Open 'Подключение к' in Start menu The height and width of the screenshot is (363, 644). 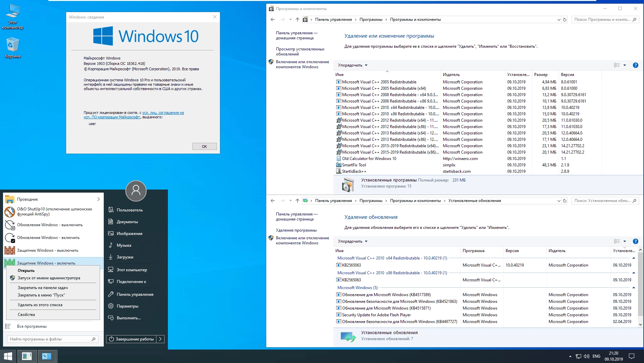click(x=131, y=282)
